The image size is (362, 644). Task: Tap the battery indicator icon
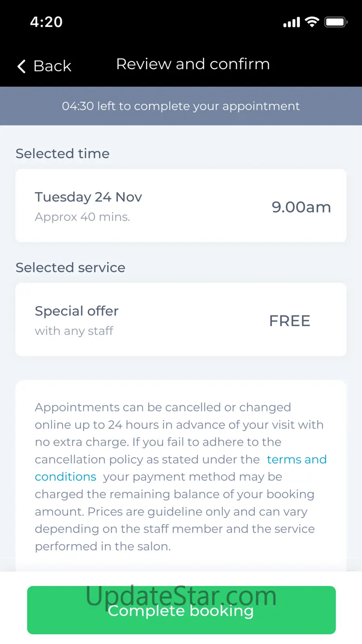(x=336, y=22)
